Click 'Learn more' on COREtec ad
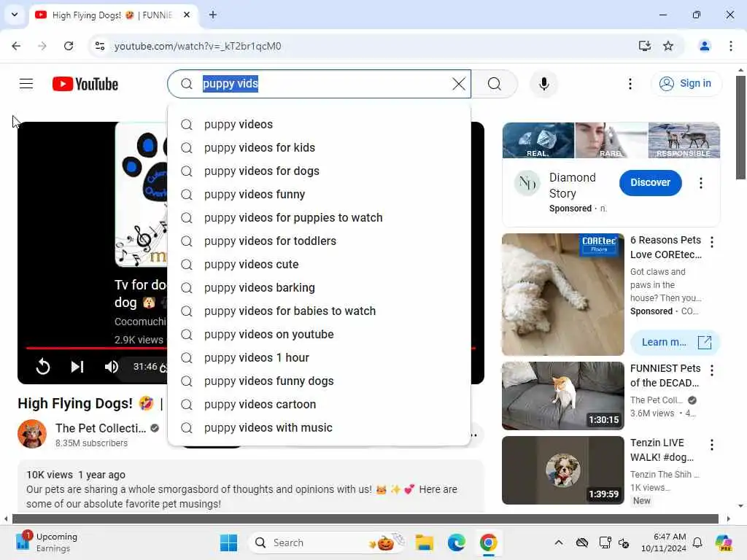The image size is (747, 560). coord(675,343)
